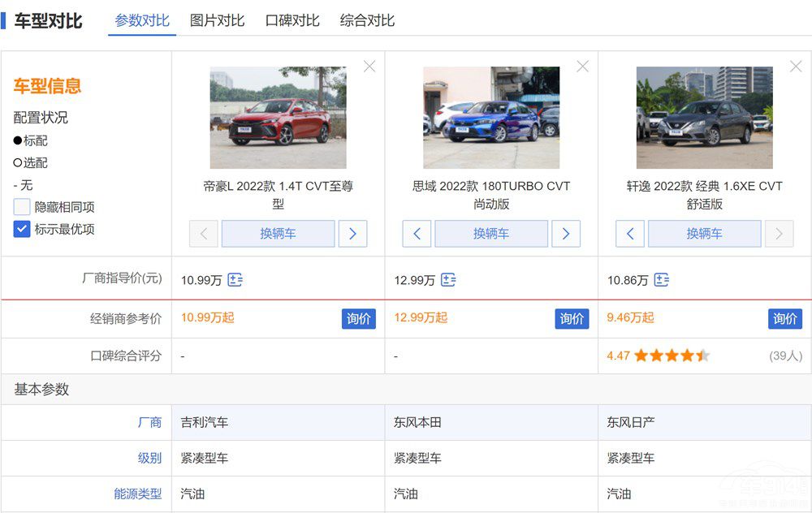Click next arrow for 轩逸 column
Viewport: 812px width, 513px height.
pos(780,234)
